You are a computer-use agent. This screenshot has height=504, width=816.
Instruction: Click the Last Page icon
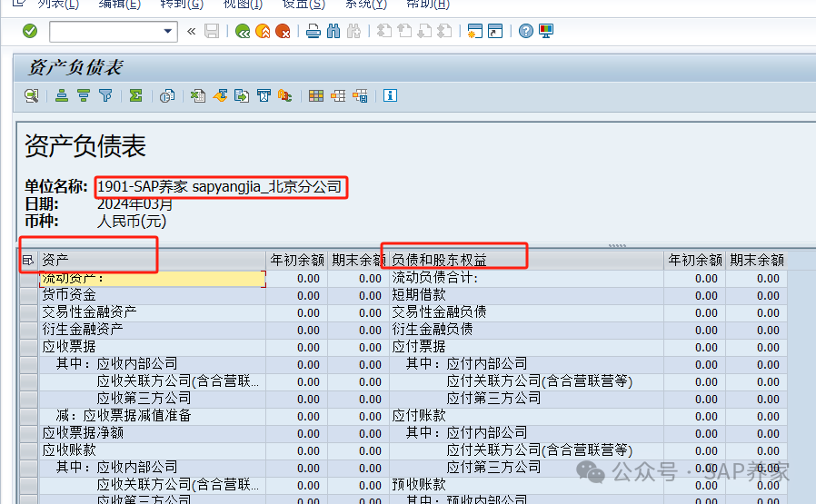(x=444, y=31)
